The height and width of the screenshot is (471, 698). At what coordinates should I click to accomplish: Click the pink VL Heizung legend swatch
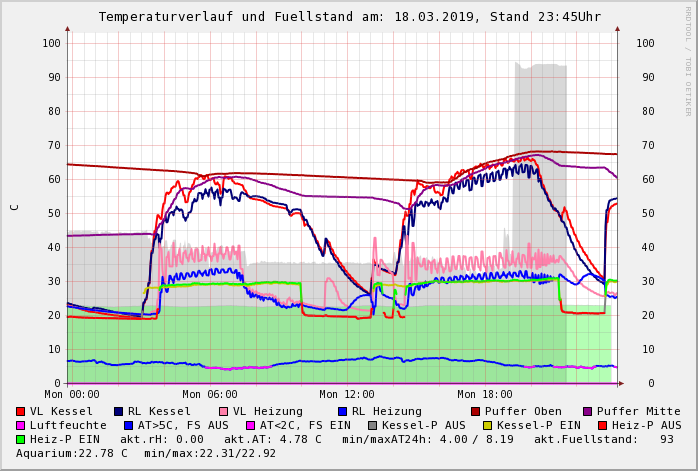(x=222, y=411)
